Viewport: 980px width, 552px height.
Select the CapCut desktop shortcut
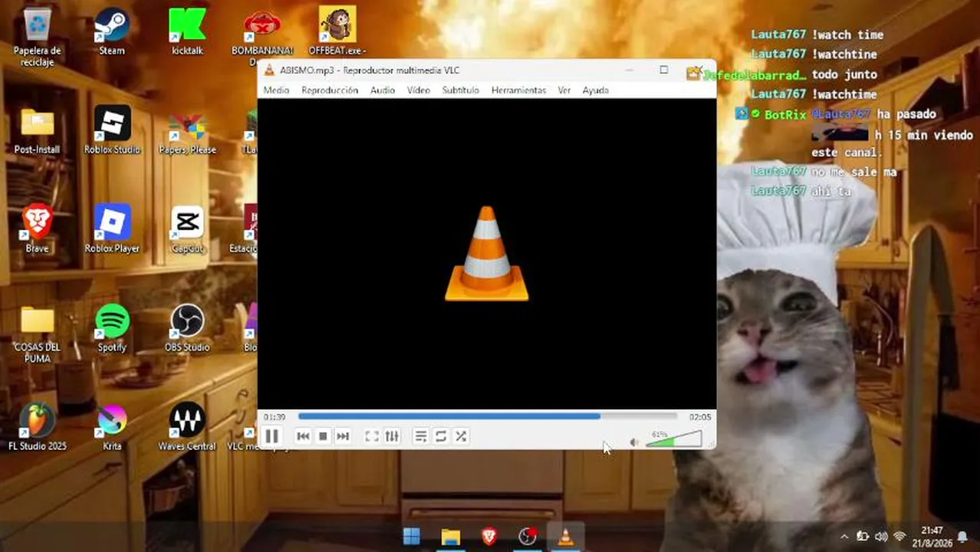(187, 229)
